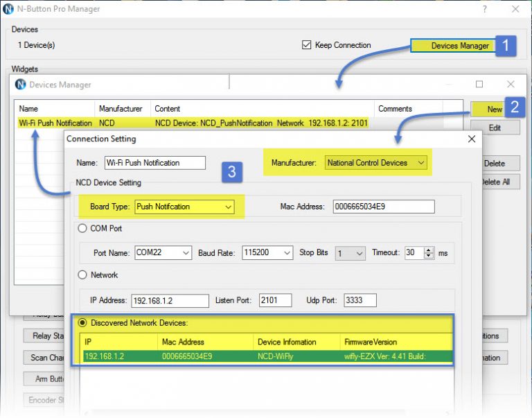Open the Manufacturer dropdown
532x418 pixels.
coord(377,163)
